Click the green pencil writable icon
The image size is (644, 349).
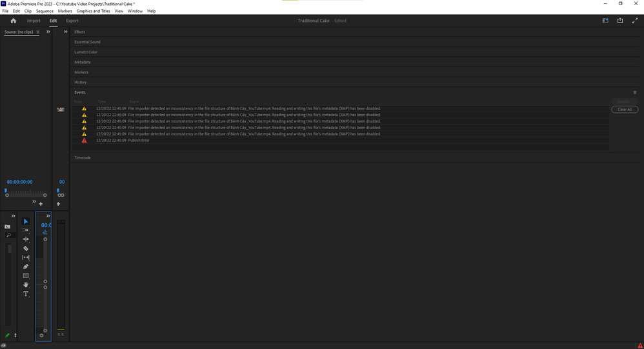pyautogui.click(x=7, y=335)
